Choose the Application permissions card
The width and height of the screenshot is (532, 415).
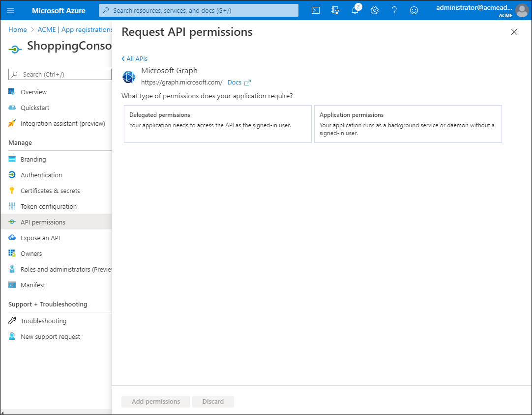[x=408, y=124]
